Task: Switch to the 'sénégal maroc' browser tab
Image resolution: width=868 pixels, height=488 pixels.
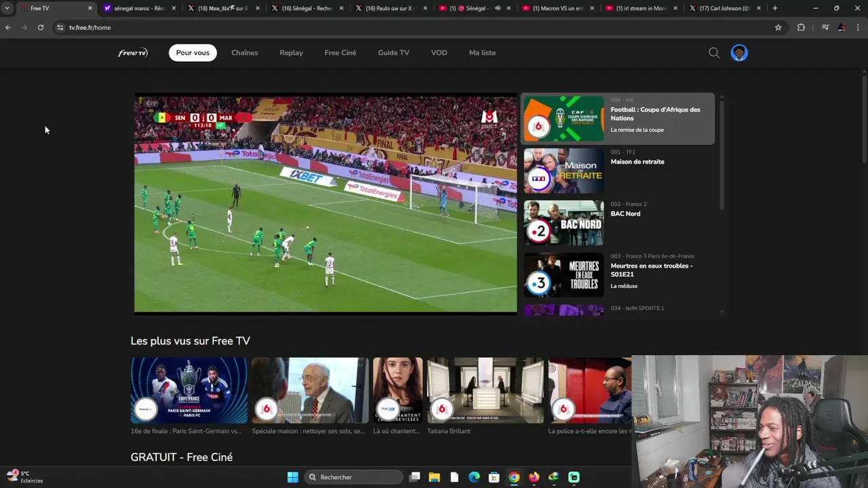Action: (140, 8)
